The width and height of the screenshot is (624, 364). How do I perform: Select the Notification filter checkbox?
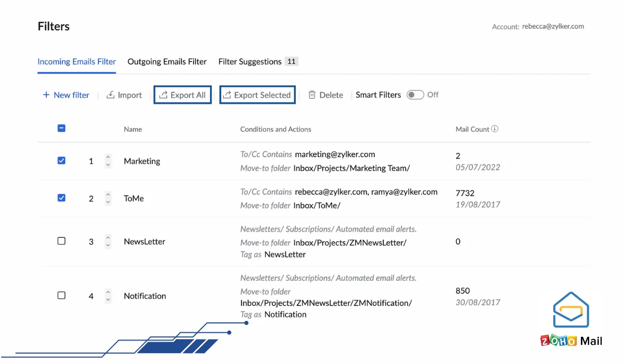tap(61, 295)
